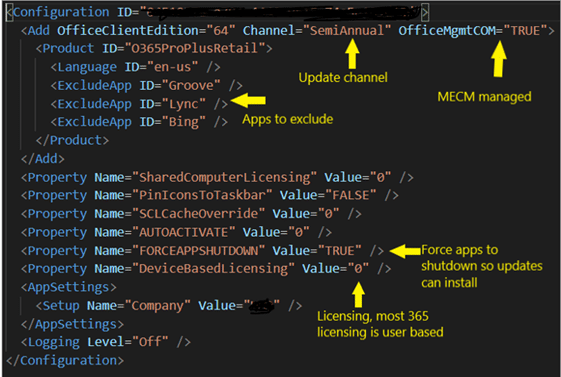This screenshot has width=561, height=377.
Task: Click the Add tag name in the opening Add element
Action: (39, 31)
